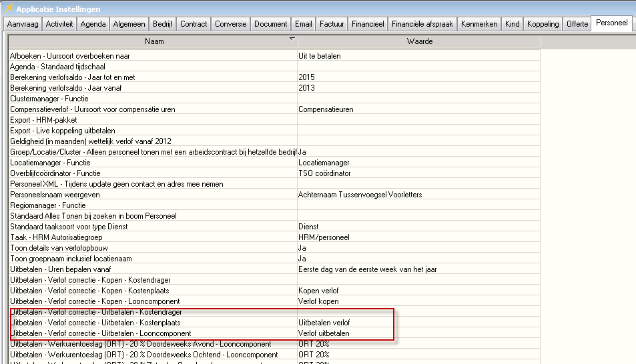Click the 'Verlof uitbetalen' value cell
This screenshot has height=364, width=636.
(324, 333)
